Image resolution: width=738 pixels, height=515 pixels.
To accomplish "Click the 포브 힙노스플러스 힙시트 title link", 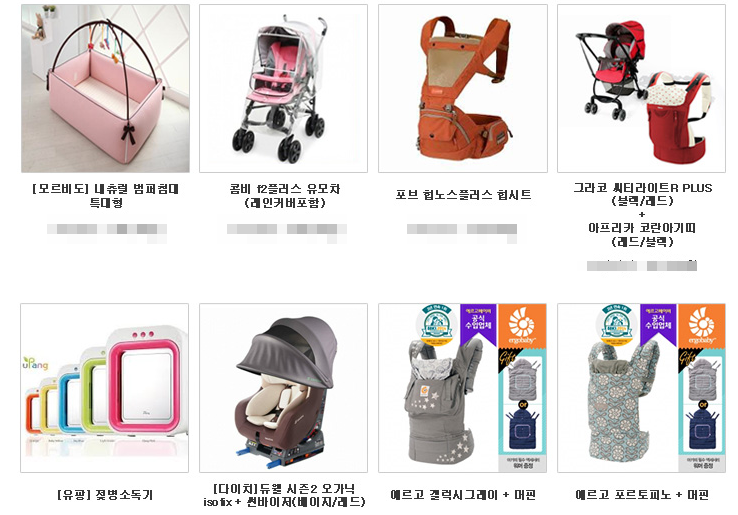I will point(463,195).
